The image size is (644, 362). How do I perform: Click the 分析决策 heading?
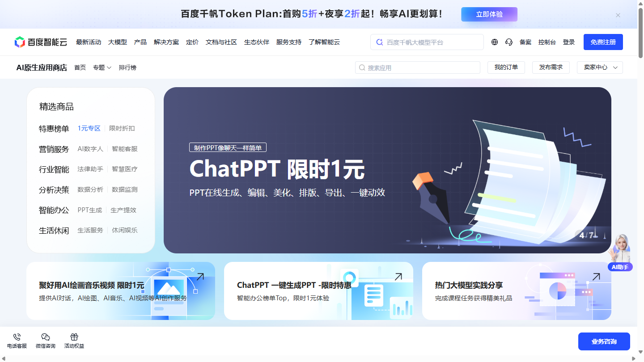point(54,190)
